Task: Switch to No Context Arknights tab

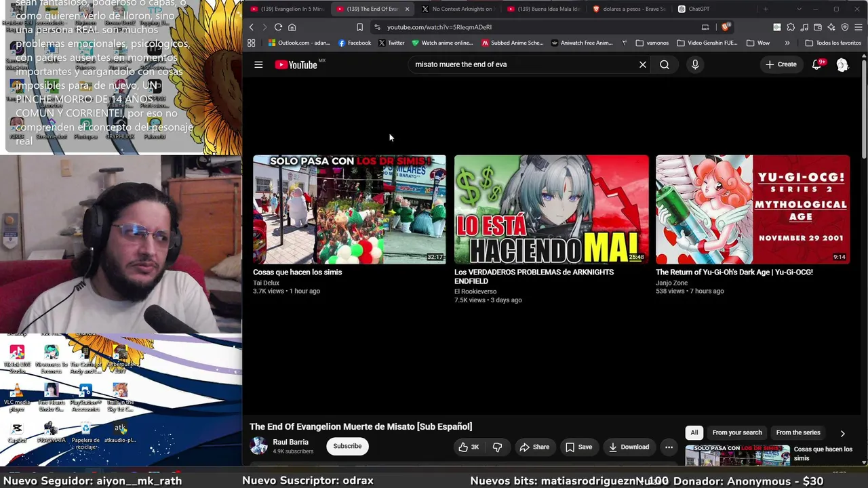Action: pos(457,9)
